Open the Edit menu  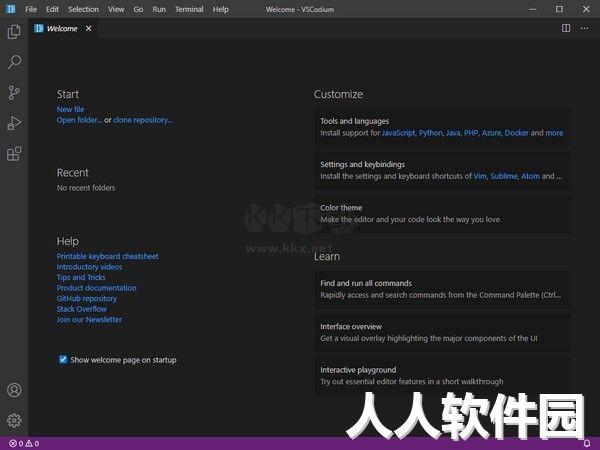[x=52, y=9]
